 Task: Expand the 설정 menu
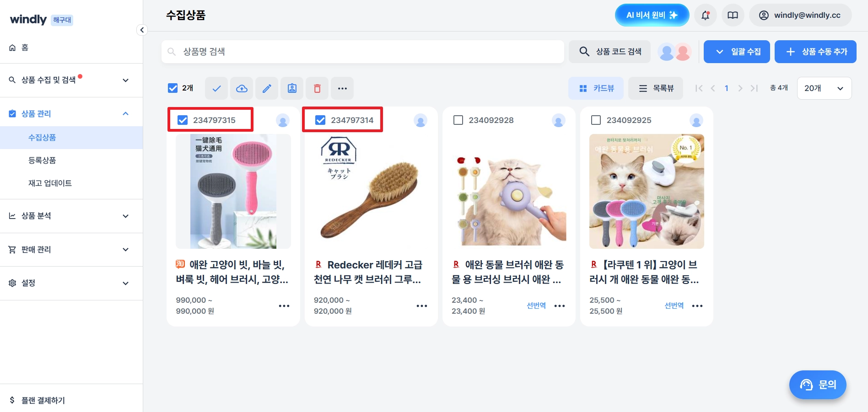coord(71,283)
